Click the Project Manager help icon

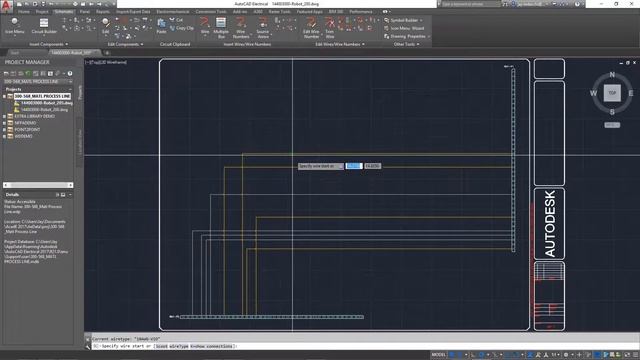[x=70, y=73]
